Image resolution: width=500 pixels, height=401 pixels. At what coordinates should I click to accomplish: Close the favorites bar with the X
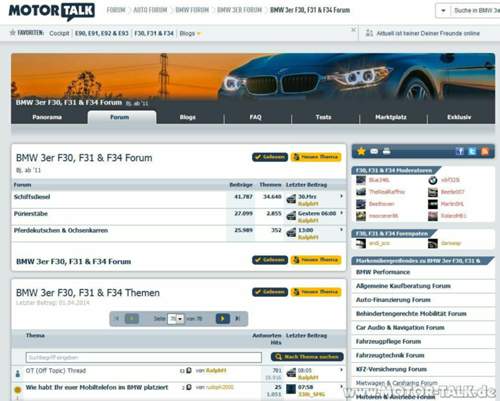[x=353, y=30]
